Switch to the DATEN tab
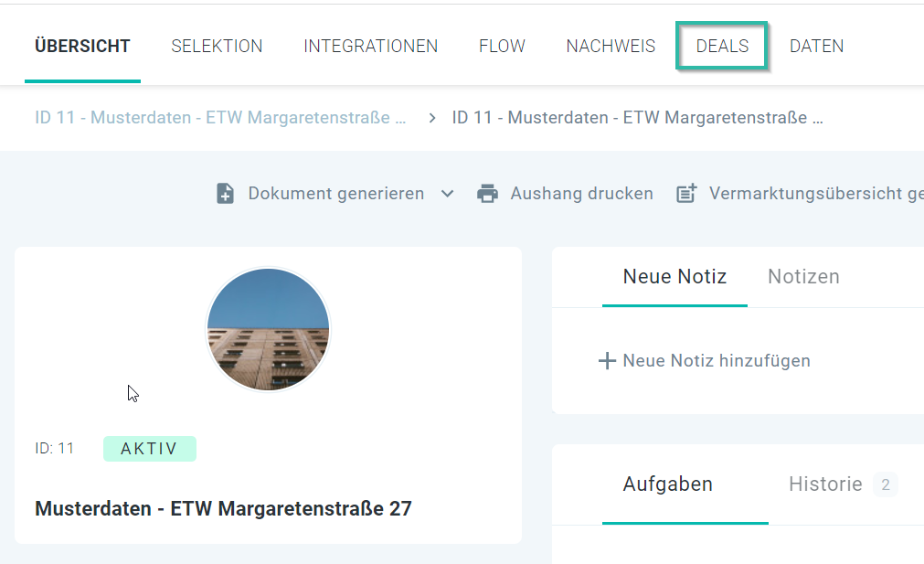Viewport: 924px width, 564px height. [x=816, y=46]
